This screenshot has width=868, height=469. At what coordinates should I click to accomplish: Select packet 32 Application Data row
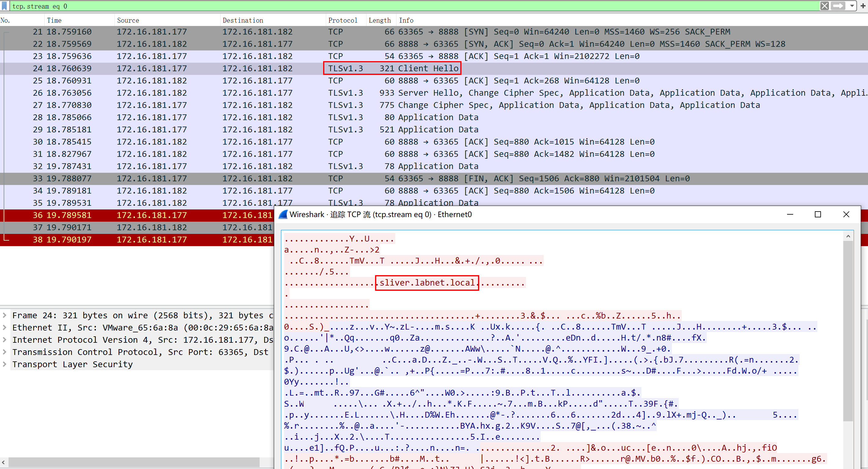pos(434,166)
